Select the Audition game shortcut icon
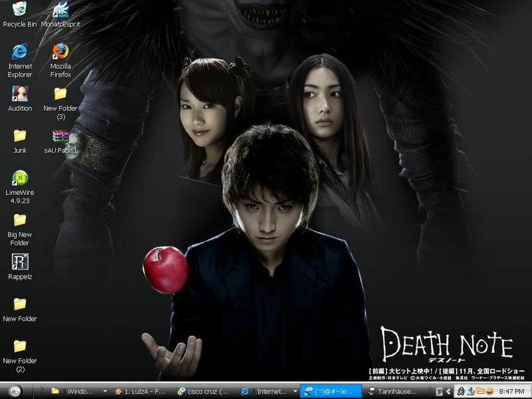 (20, 98)
